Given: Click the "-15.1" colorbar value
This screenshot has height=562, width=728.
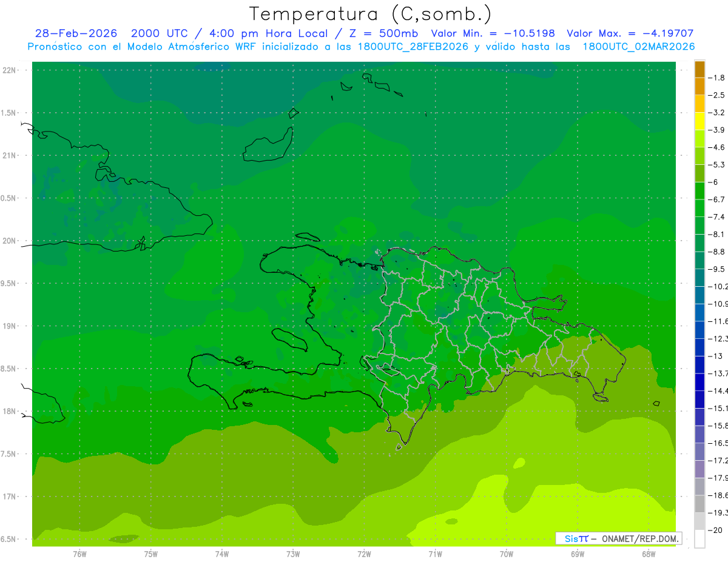Looking at the screenshot, I should [x=719, y=408].
